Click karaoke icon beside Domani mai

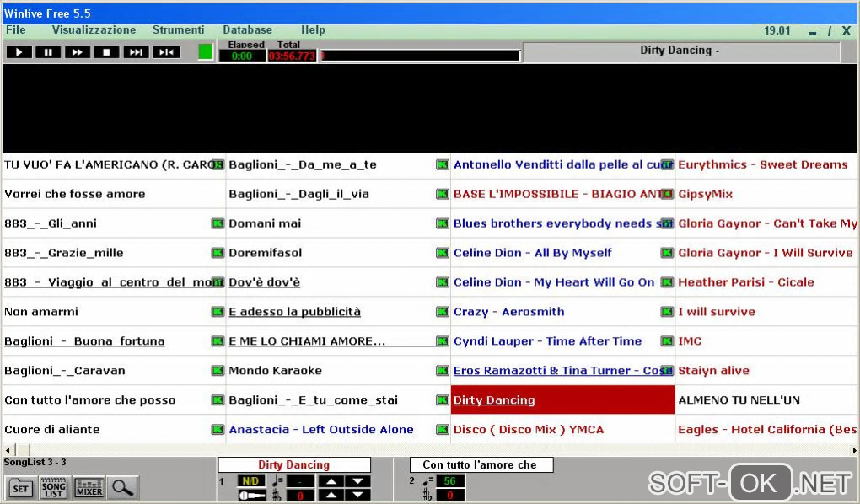coord(442,223)
